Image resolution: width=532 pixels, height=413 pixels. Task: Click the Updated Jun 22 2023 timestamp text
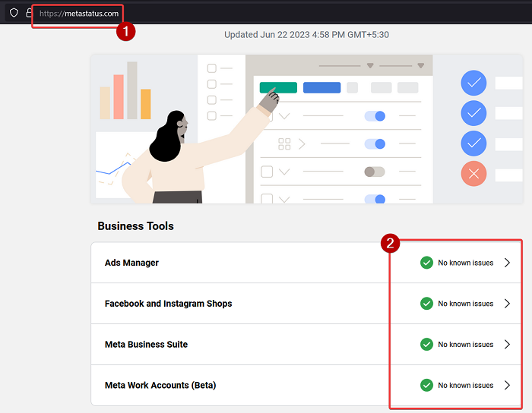(x=306, y=35)
